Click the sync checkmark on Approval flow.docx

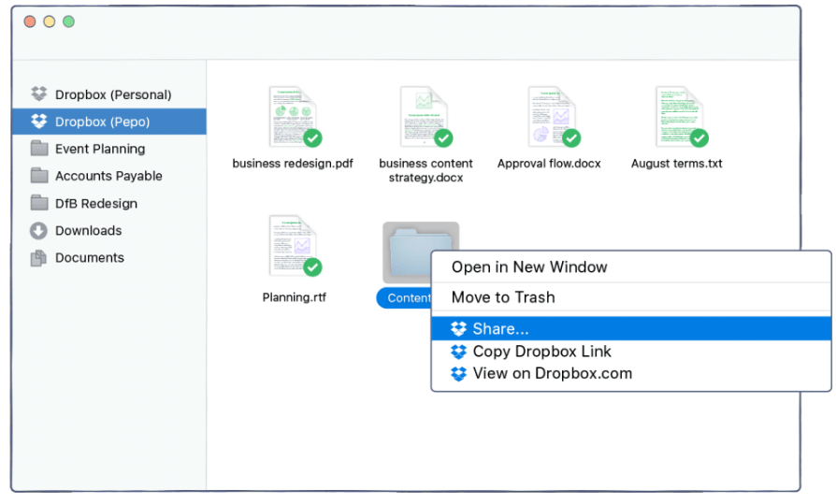tap(571, 138)
